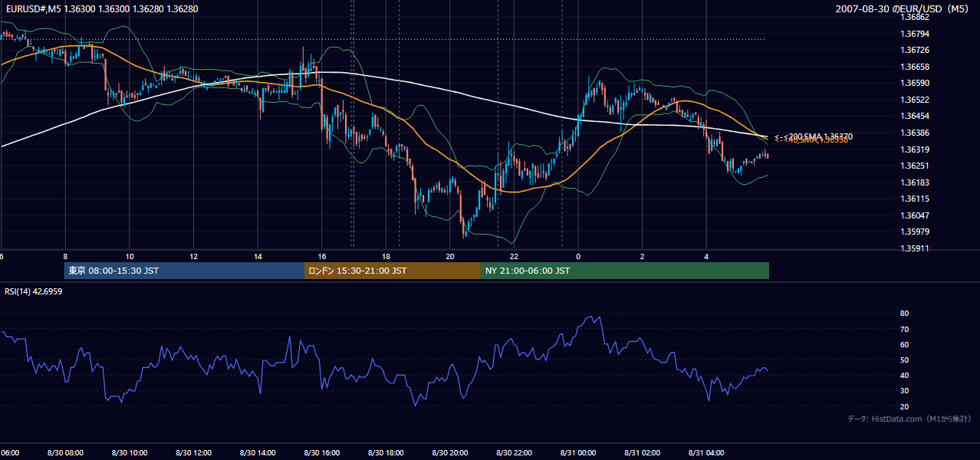Screen dimensions: 980x460
Task: Click price level 1.36047 on the axis
Action: click(x=914, y=215)
